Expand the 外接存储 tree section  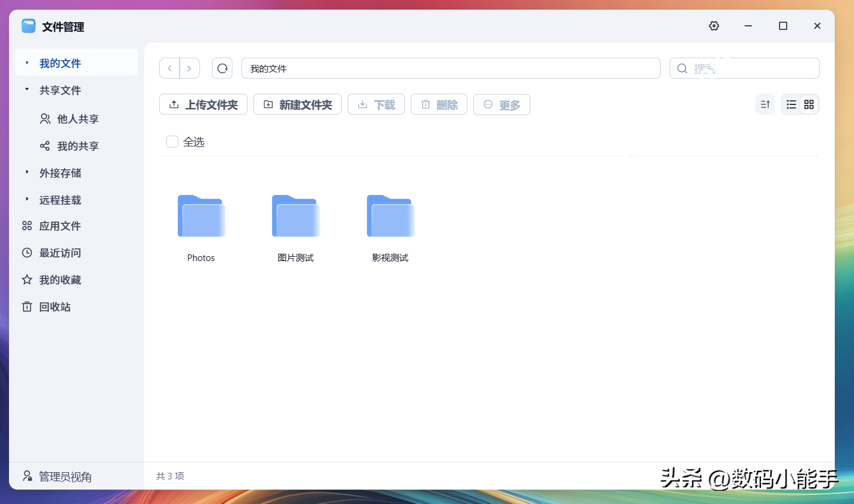(26, 173)
